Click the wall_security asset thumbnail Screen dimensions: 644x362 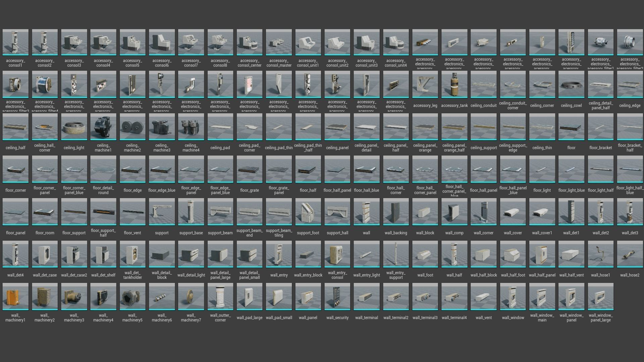(337, 297)
